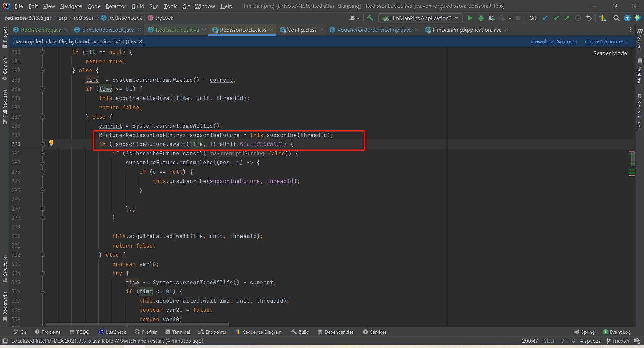Push commits using Git push arrow
This screenshot has height=348, width=644.
[x=567, y=18]
